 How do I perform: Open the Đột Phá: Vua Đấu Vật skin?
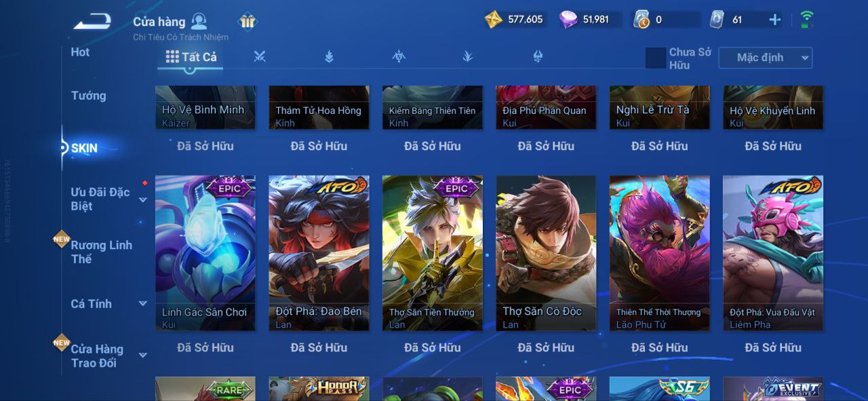[773, 253]
